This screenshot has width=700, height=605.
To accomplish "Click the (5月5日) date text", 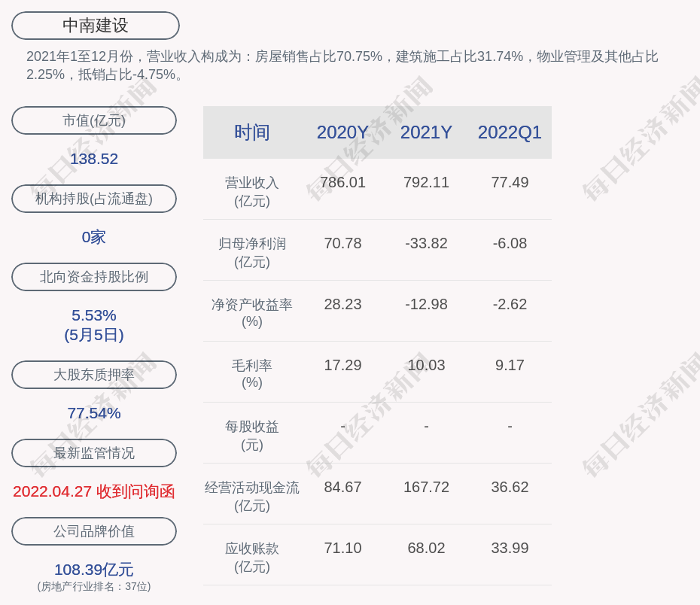I will pyautogui.click(x=94, y=335).
